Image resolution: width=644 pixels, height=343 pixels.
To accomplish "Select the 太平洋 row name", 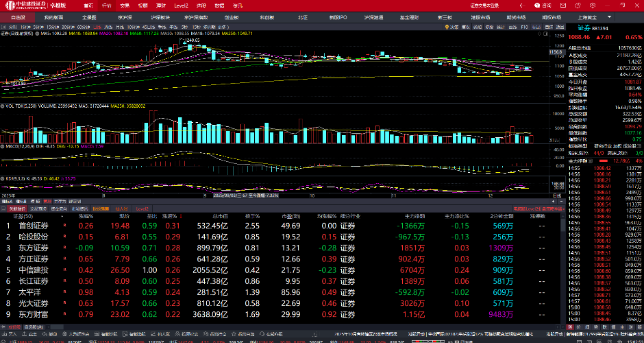I will pyautogui.click(x=29, y=292).
